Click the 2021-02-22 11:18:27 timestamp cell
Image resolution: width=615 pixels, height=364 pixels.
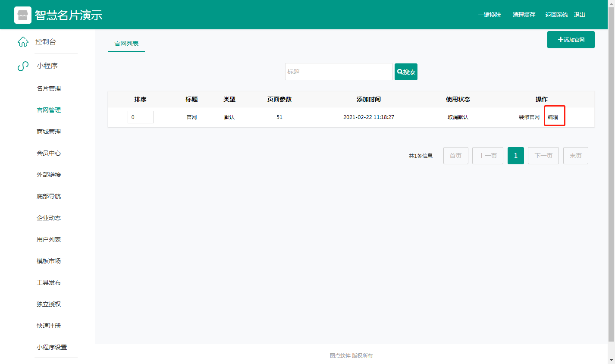point(369,117)
